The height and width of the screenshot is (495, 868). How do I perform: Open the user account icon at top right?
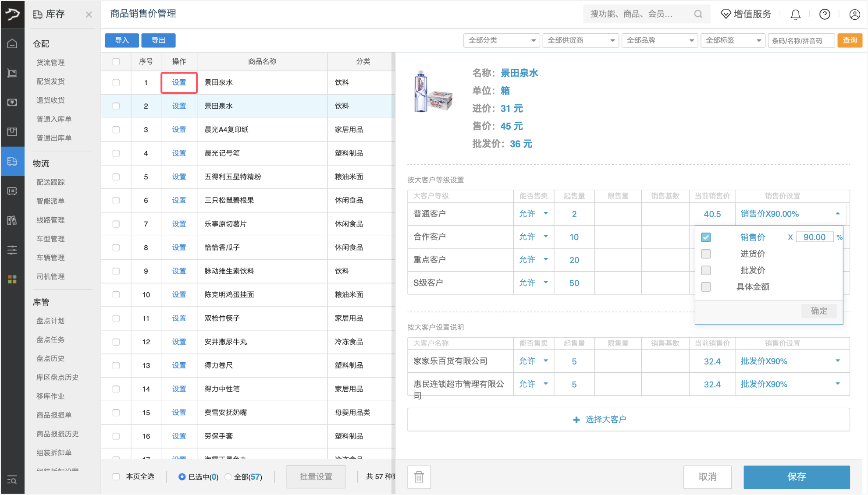[x=854, y=14]
